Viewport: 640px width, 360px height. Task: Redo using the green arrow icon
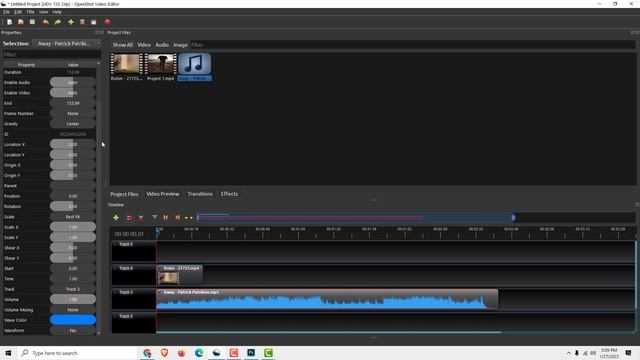(x=58, y=22)
